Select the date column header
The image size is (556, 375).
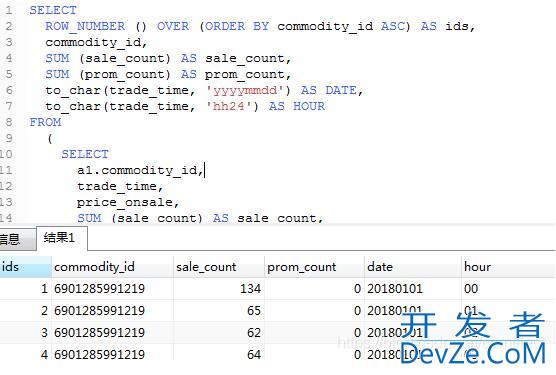click(x=413, y=267)
